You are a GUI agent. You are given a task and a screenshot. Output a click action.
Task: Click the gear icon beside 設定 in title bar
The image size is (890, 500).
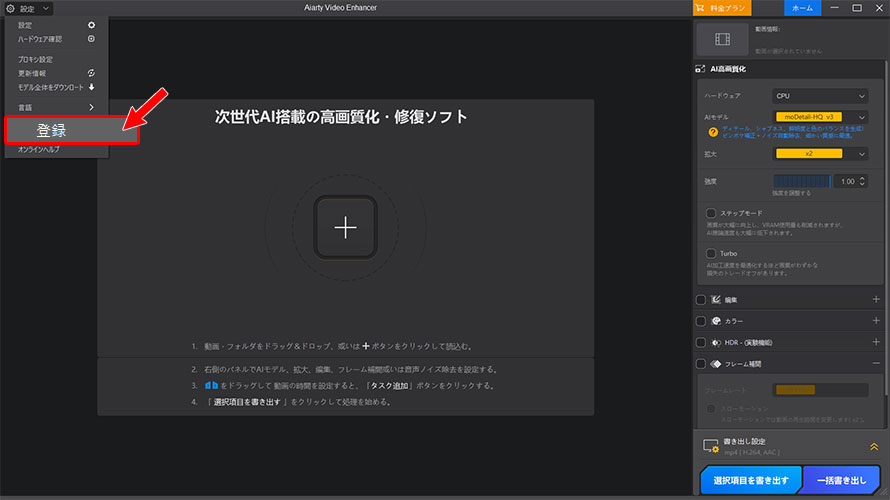[10, 9]
